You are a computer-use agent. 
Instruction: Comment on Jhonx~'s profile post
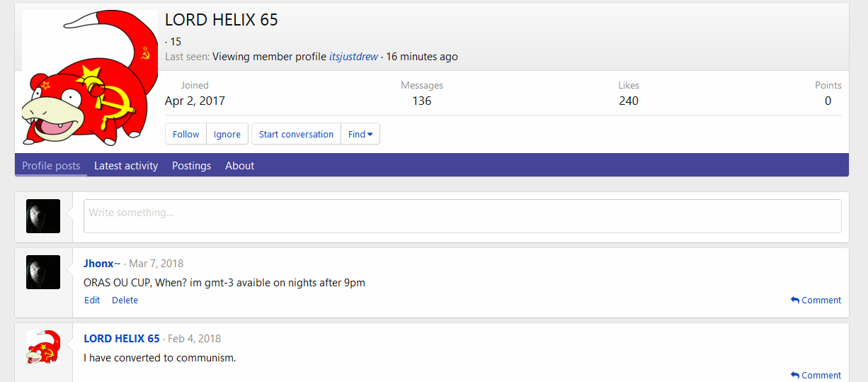click(816, 300)
